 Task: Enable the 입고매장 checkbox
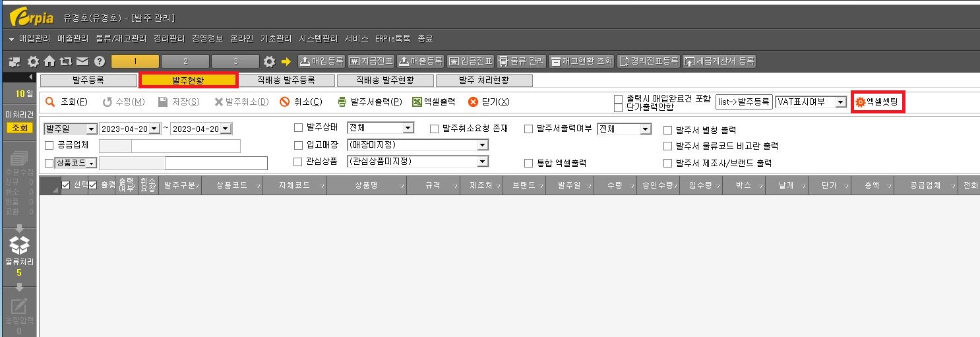click(298, 145)
